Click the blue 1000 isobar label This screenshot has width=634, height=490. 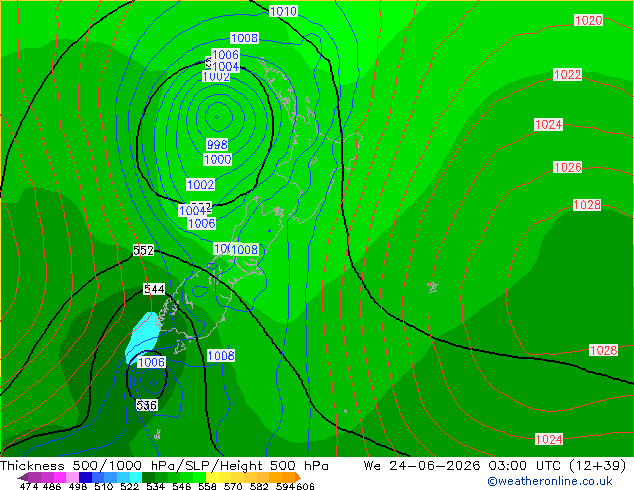[218, 159]
